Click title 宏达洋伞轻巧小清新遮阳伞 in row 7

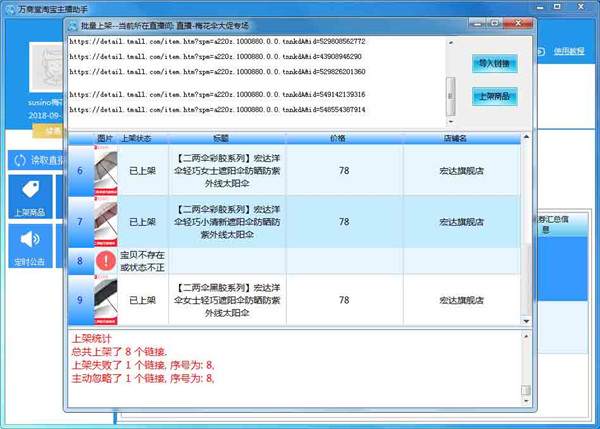227,222
